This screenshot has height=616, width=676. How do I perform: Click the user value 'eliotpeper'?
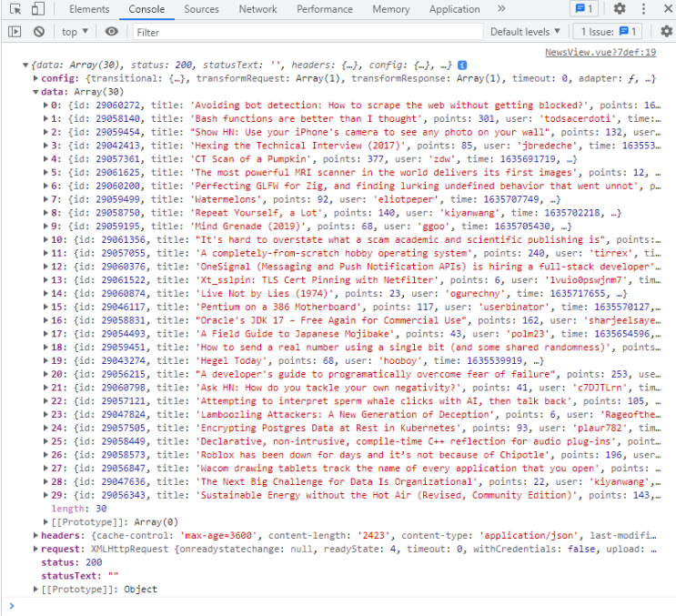[x=406, y=199]
